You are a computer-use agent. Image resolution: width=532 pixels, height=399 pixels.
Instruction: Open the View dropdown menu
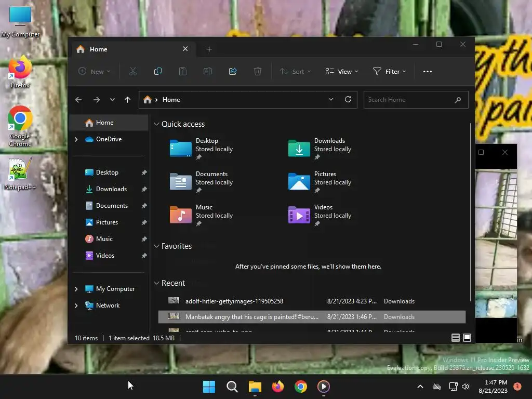[x=342, y=72]
